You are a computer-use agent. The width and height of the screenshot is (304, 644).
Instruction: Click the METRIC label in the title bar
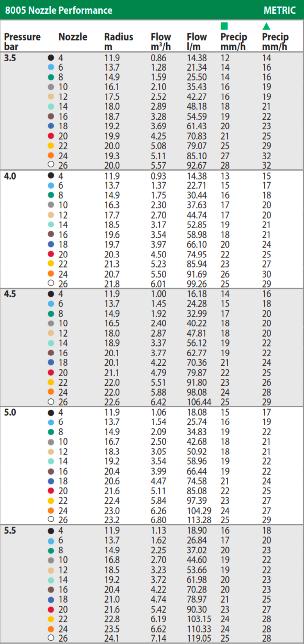(x=279, y=10)
